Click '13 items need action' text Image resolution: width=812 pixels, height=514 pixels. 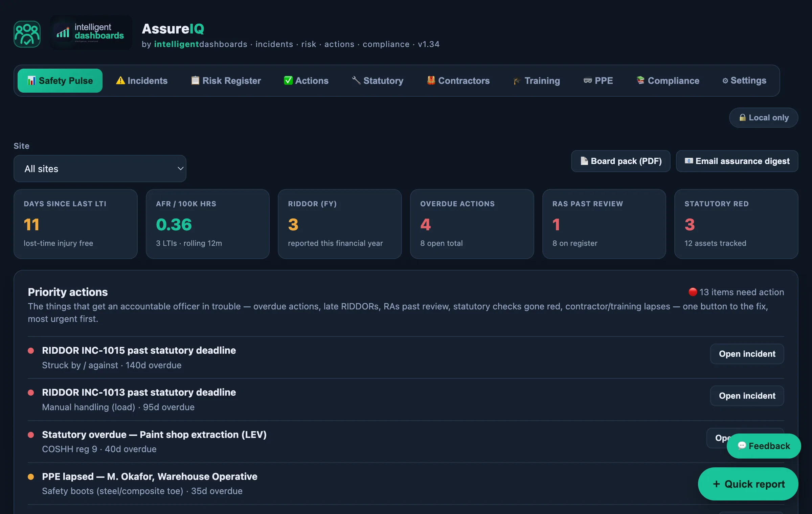[742, 292]
